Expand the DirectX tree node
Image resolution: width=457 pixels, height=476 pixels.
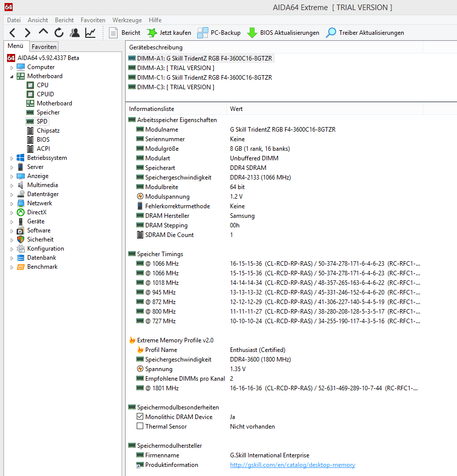(12, 213)
